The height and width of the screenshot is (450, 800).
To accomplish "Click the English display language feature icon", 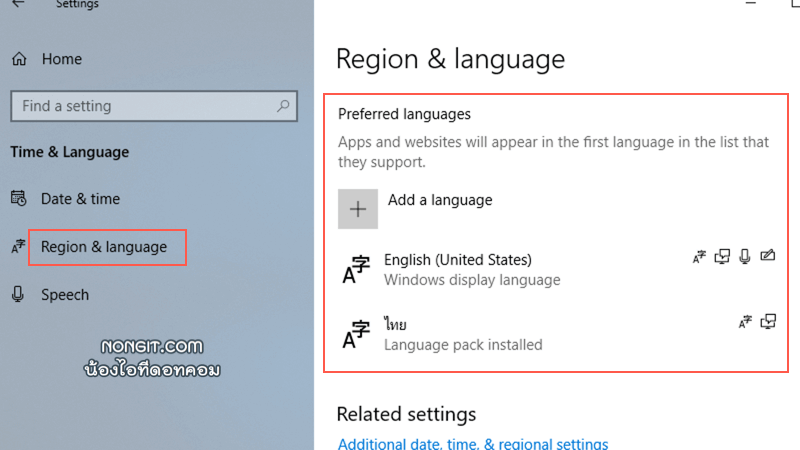I will [x=699, y=257].
